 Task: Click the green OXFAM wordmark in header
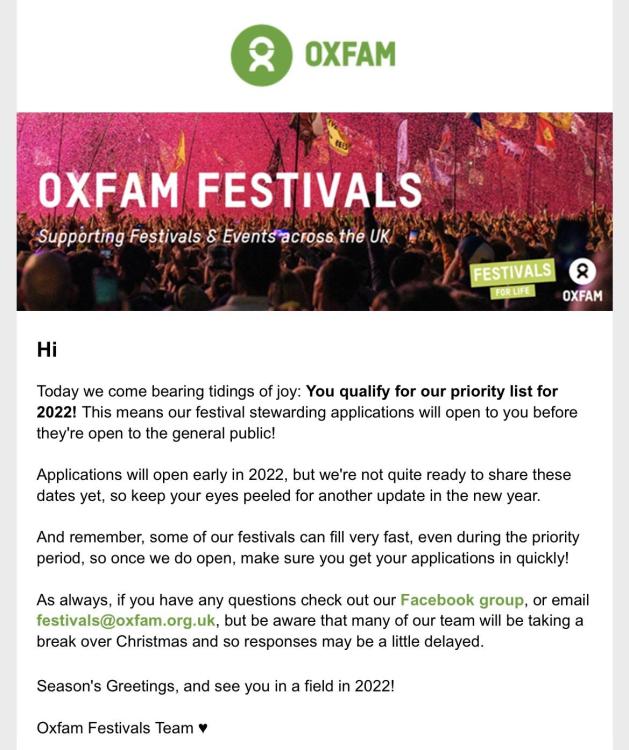(x=351, y=54)
